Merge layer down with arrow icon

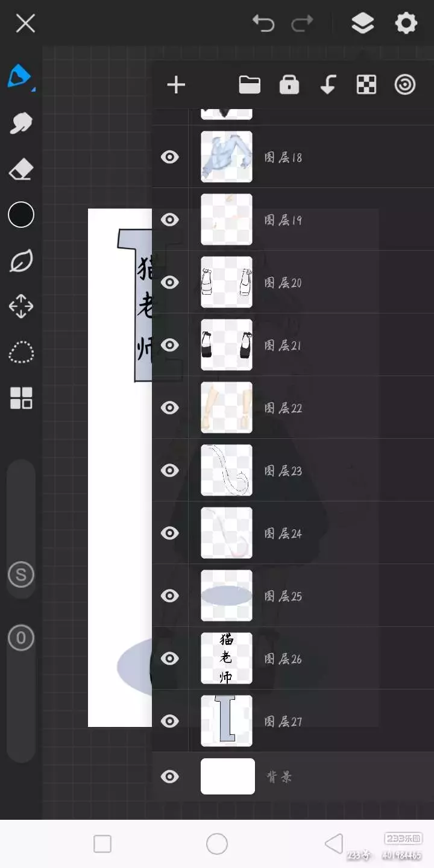(328, 85)
